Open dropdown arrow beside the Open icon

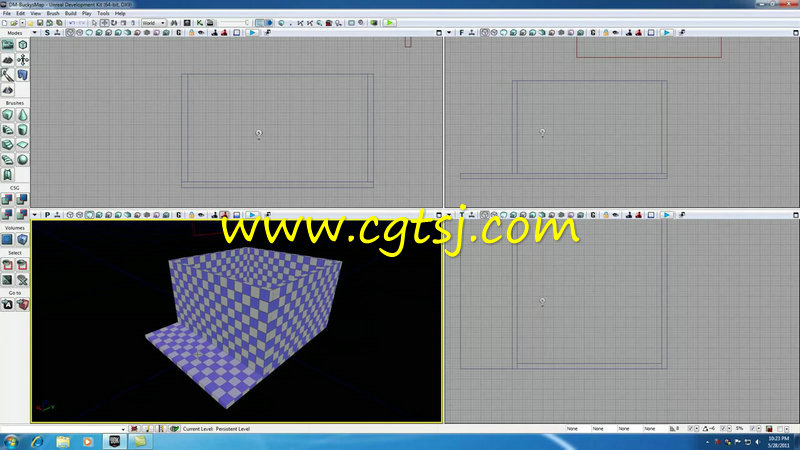(x=22, y=23)
